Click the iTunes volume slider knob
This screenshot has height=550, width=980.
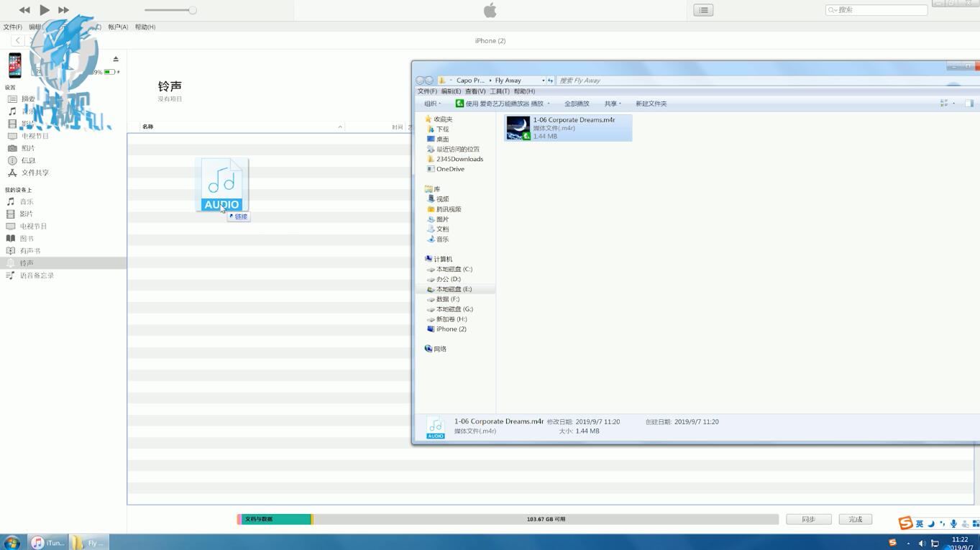tap(193, 10)
